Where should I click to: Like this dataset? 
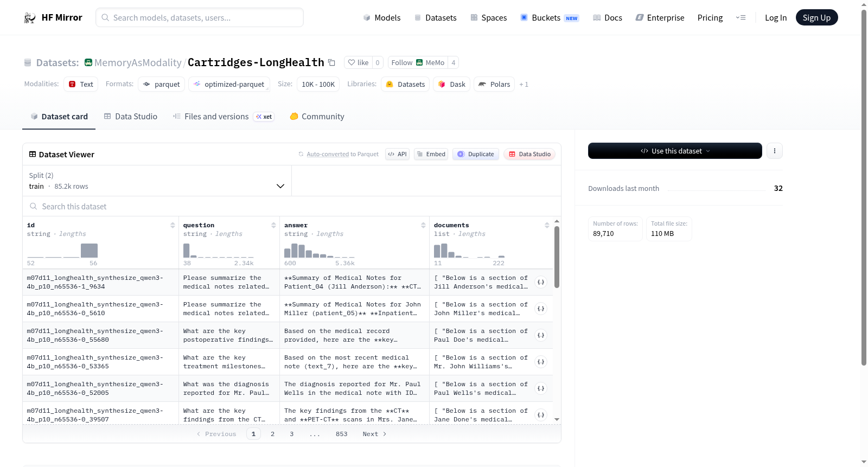pos(358,62)
